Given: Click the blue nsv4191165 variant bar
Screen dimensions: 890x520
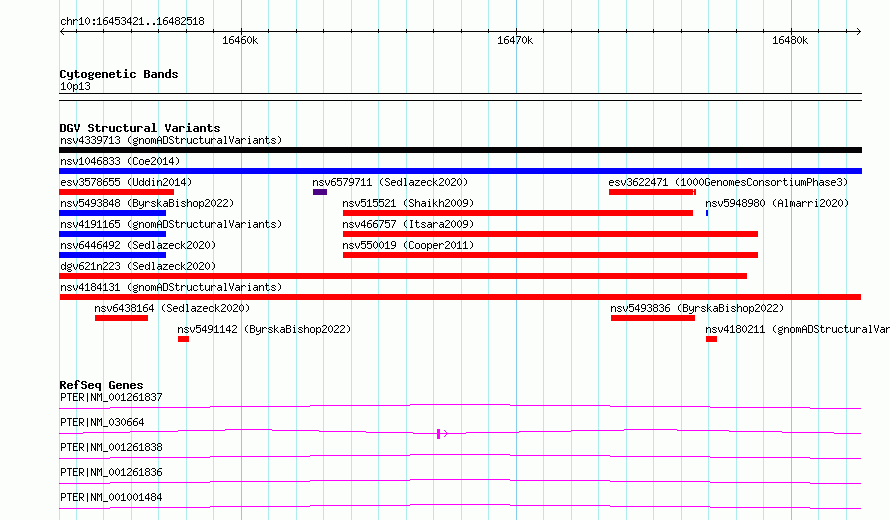Looking at the screenshot, I should (112, 234).
